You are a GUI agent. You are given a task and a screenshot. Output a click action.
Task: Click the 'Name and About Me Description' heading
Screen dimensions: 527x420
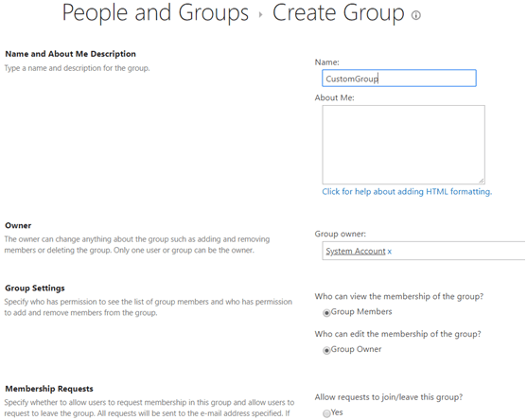click(x=71, y=54)
